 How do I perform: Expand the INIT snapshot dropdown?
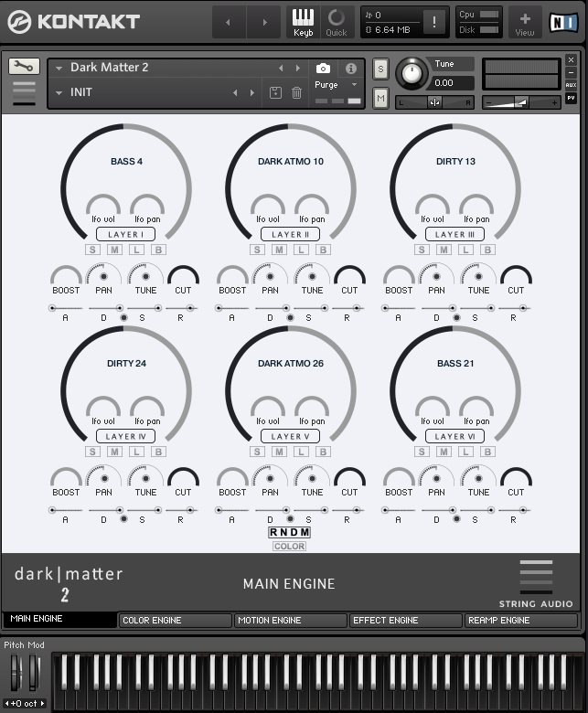click(x=59, y=92)
